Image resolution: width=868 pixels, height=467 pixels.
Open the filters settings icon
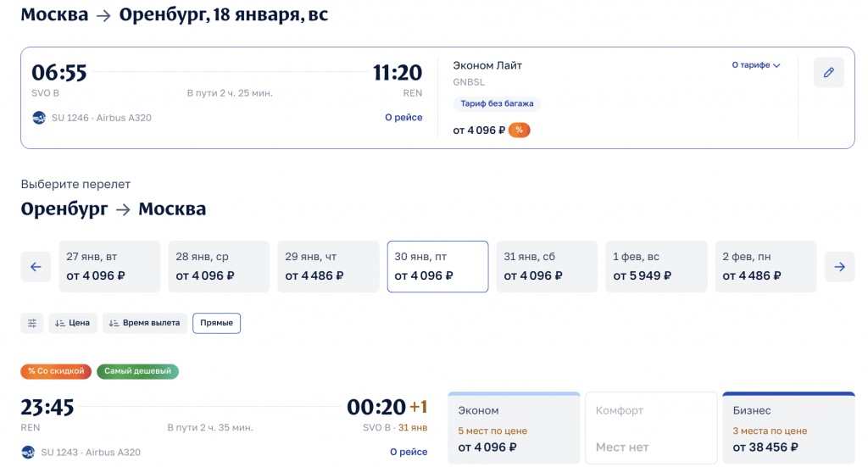click(32, 323)
